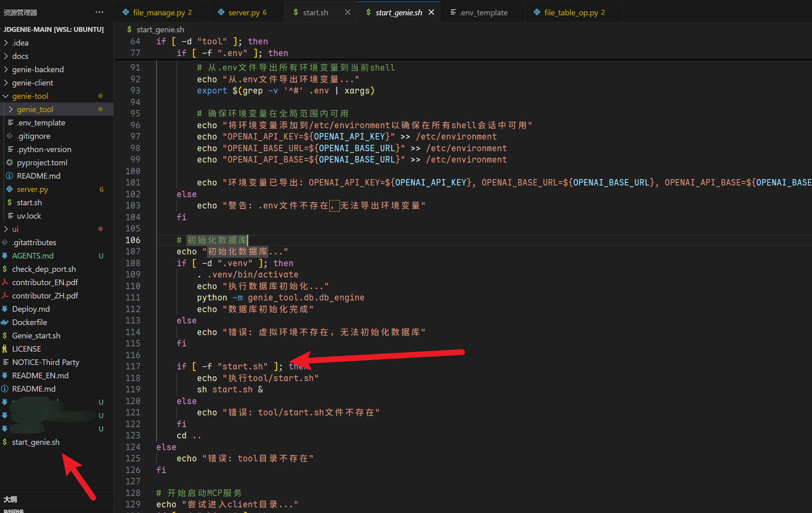
Task: Click the explorer more actions ellipsis
Action: click(x=99, y=12)
